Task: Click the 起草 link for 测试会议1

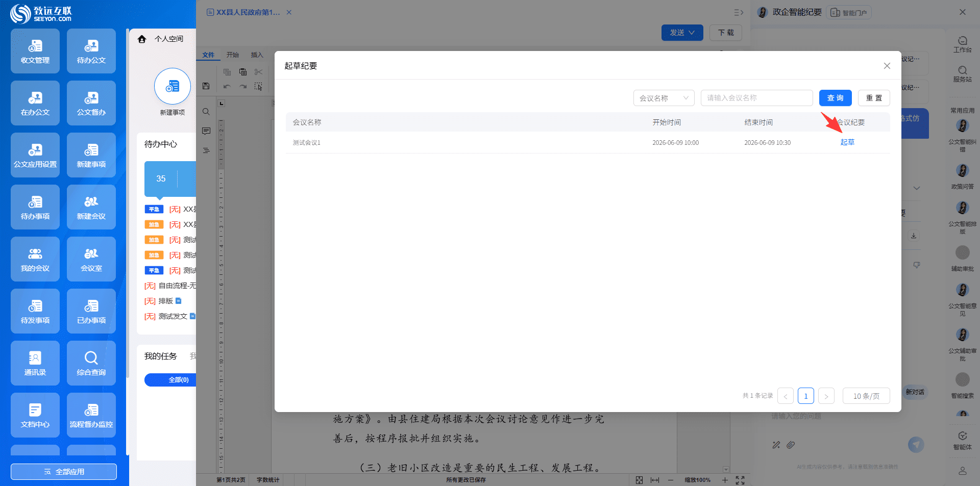Action: (847, 142)
